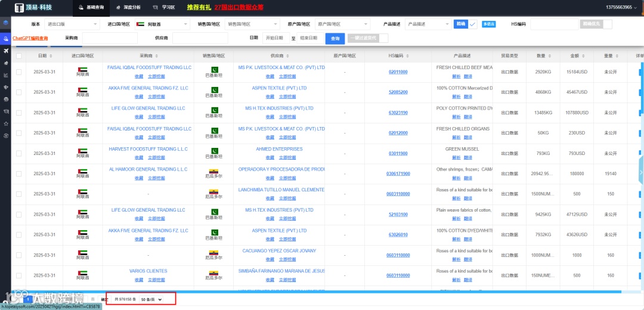Click 翻译 under GREEN MUSSEL description
Viewport: 644px width, 310px height.
[x=468, y=157]
